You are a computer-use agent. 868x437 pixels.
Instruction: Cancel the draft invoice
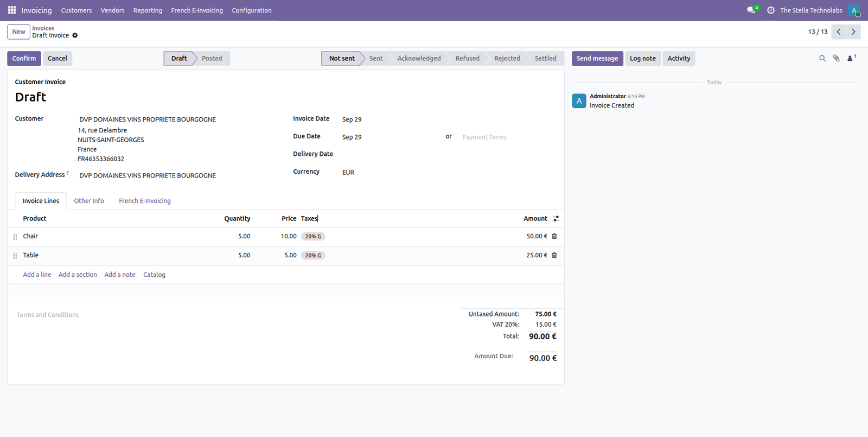coord(58,59)
